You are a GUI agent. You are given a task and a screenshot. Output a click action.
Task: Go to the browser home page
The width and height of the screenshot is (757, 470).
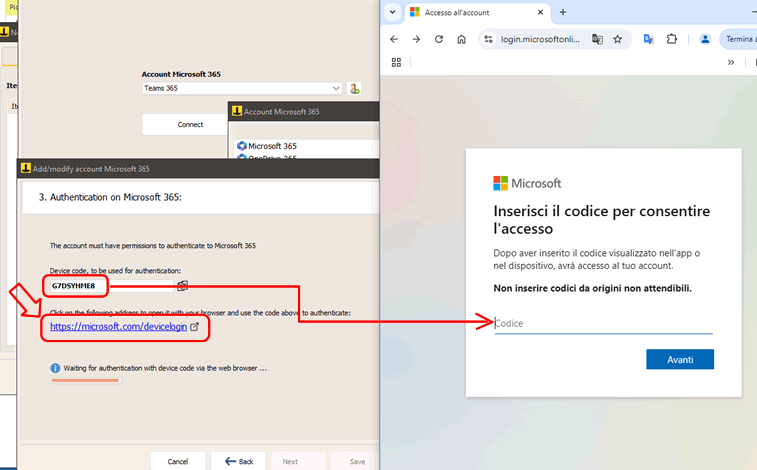462,39
